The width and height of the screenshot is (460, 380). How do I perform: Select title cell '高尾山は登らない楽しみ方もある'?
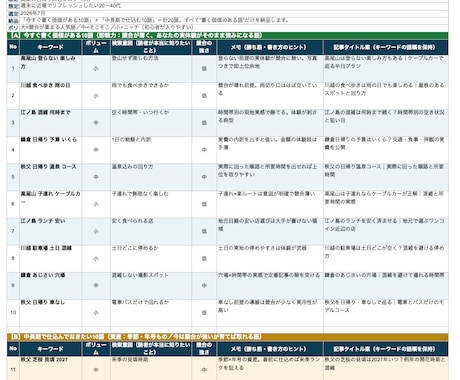point(385,68)
